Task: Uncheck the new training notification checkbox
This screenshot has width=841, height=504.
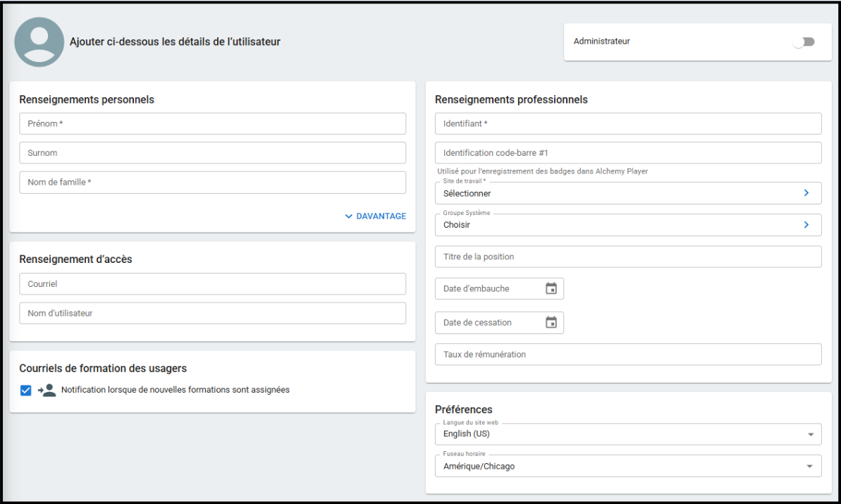Action: pos(26,391)
